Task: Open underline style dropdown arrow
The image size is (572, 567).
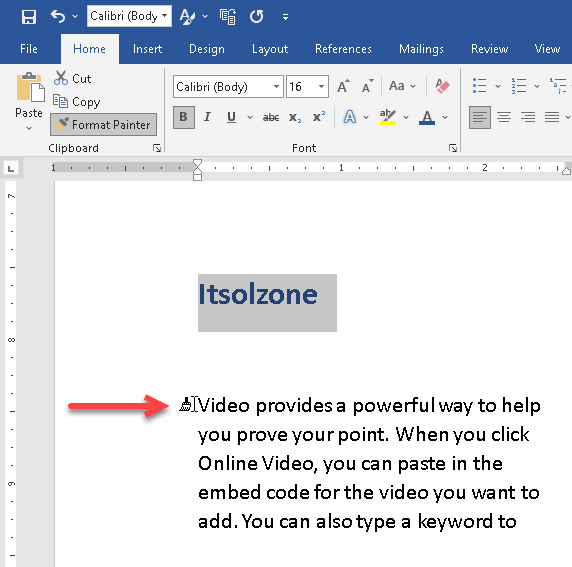Action: pyautogui.click(x=250, y=117)
